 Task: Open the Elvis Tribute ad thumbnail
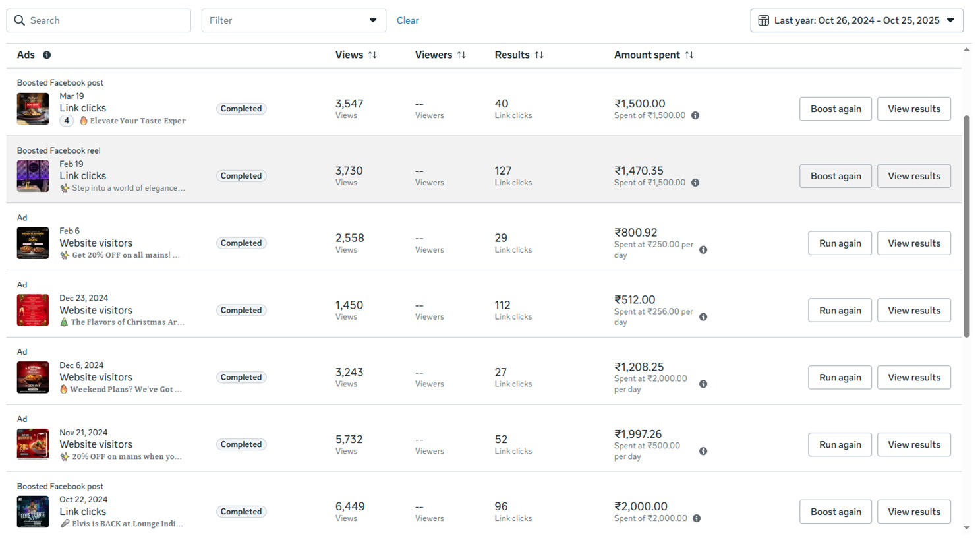point(33,512)
